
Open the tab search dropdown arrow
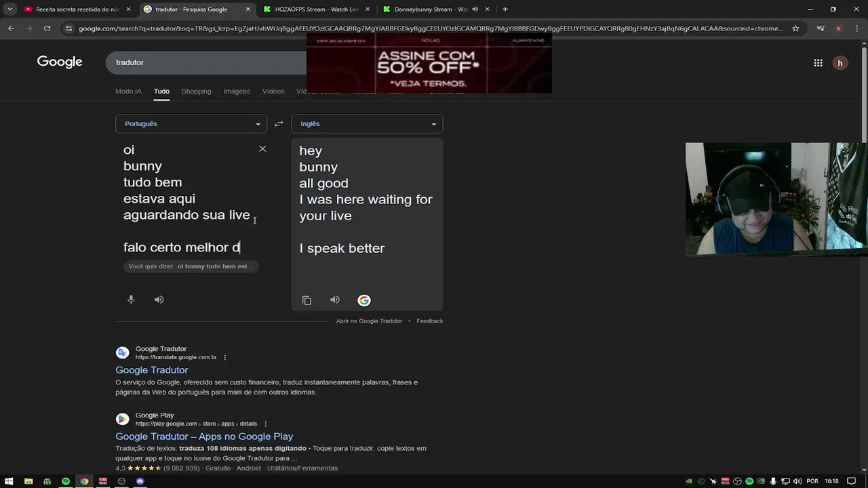(x=9, y=9)
